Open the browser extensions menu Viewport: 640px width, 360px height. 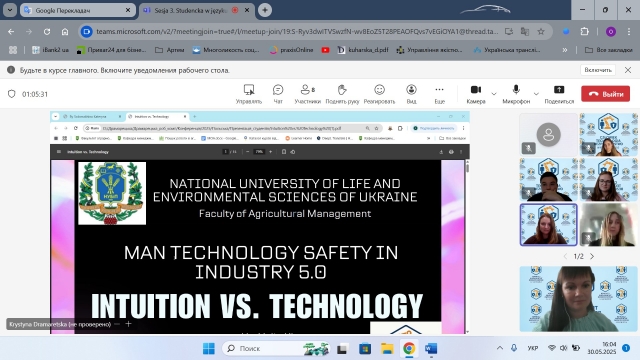click(x=584, y=31)
